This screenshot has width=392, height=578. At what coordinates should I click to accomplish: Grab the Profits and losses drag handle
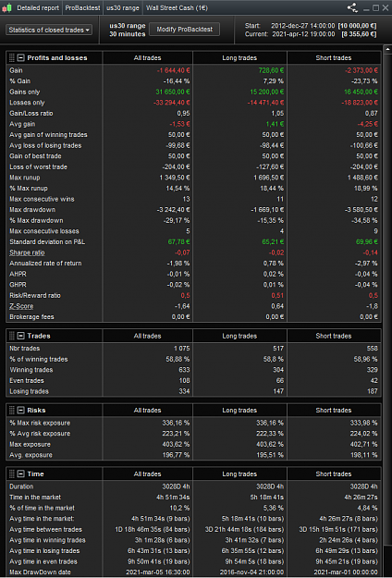click(x=12, y=58)
